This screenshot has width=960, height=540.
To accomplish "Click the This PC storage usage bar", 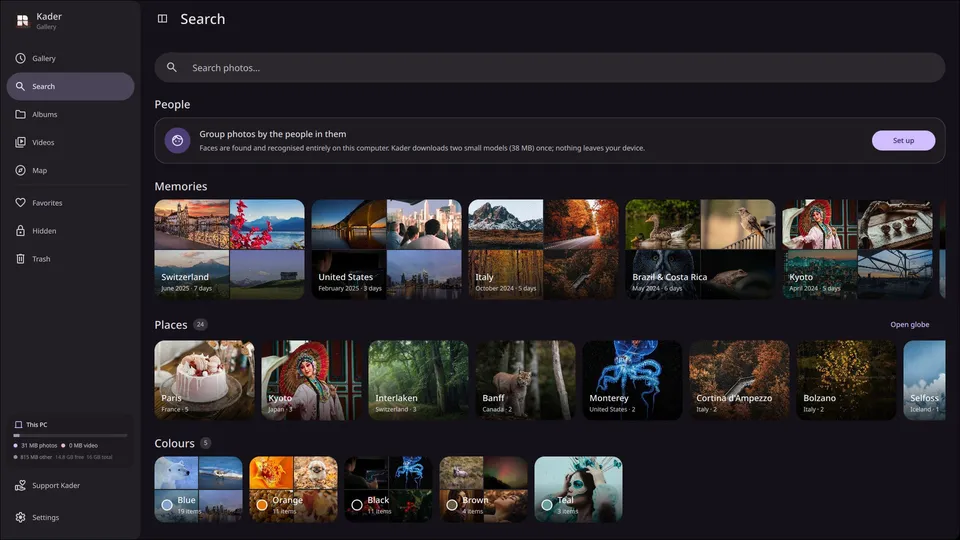I will pos(70,435).
